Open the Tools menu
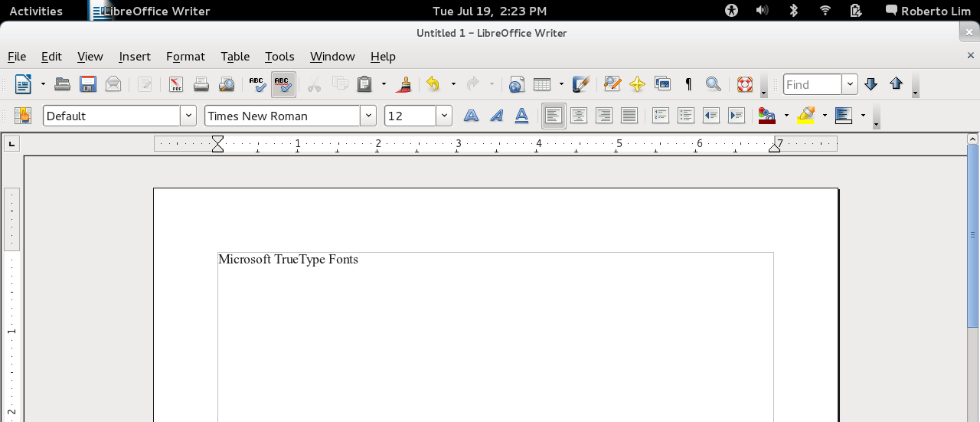Screen dimensions: 980x422 point(279,57)
